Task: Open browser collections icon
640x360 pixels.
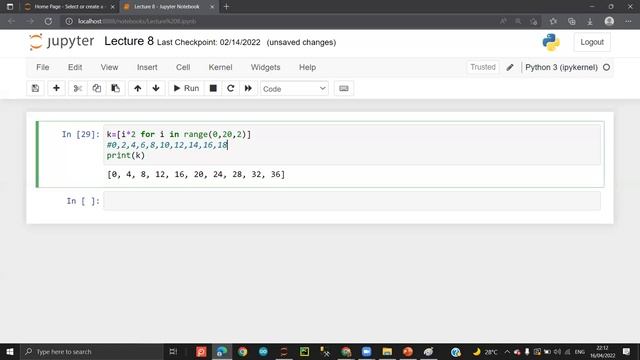Action: 571,21
